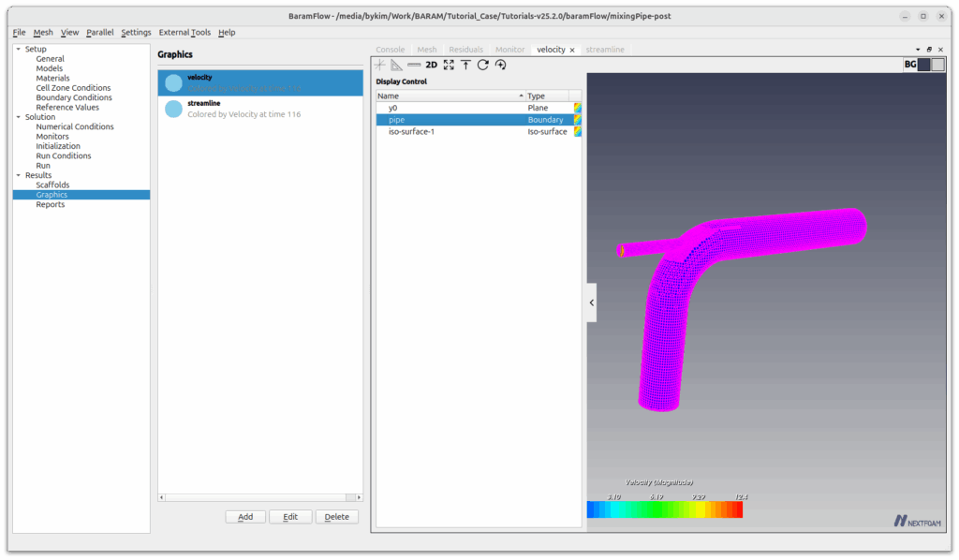
Task: Open the Settings menu
Action: [x=136, y=33]
